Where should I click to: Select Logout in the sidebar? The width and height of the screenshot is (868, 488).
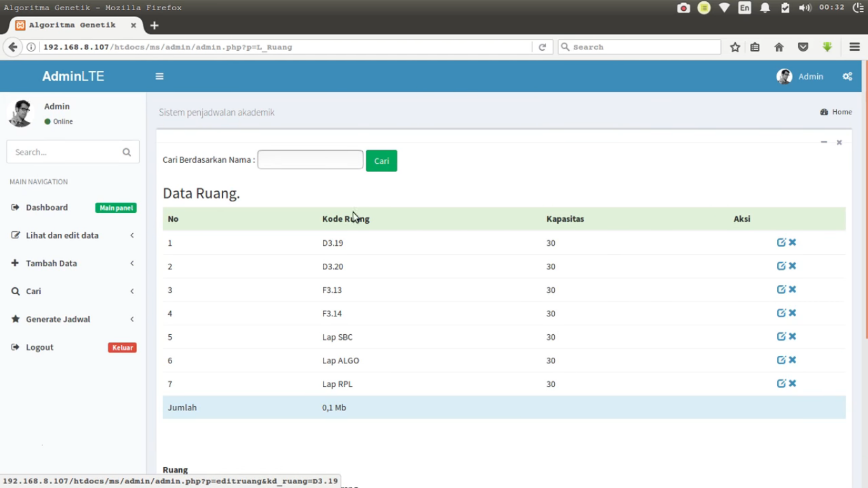pos(39,347)
